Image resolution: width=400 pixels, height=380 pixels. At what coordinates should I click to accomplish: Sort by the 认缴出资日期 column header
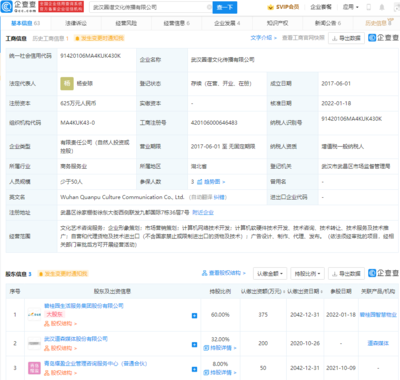(x=305, y=291)
